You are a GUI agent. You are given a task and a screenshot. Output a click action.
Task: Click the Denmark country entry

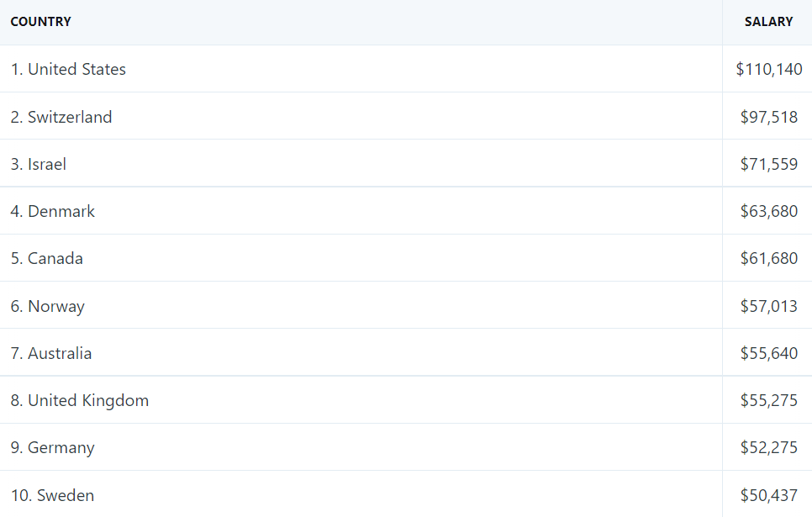point(53,211)
